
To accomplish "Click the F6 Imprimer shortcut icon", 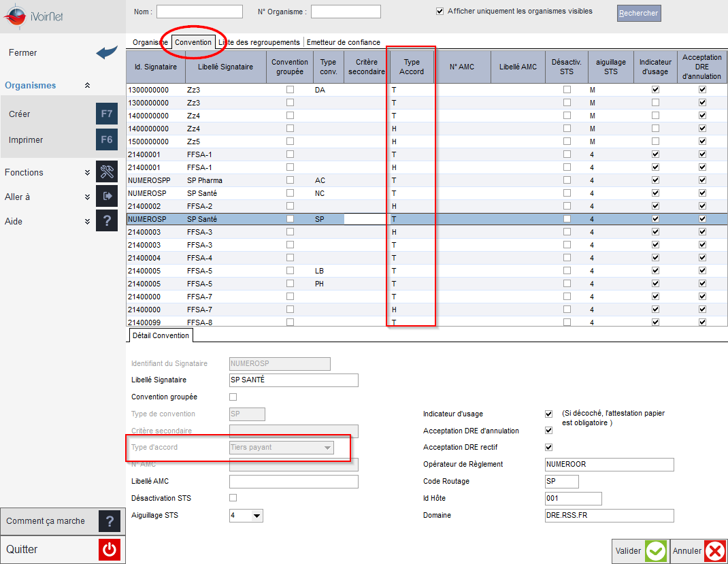I will pos(107,139).
